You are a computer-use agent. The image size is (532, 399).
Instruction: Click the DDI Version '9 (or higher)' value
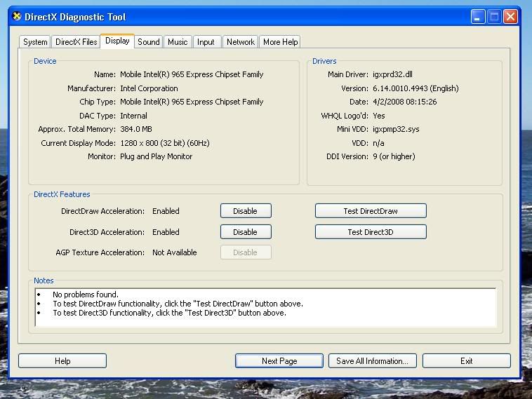[x=394, y=156]
